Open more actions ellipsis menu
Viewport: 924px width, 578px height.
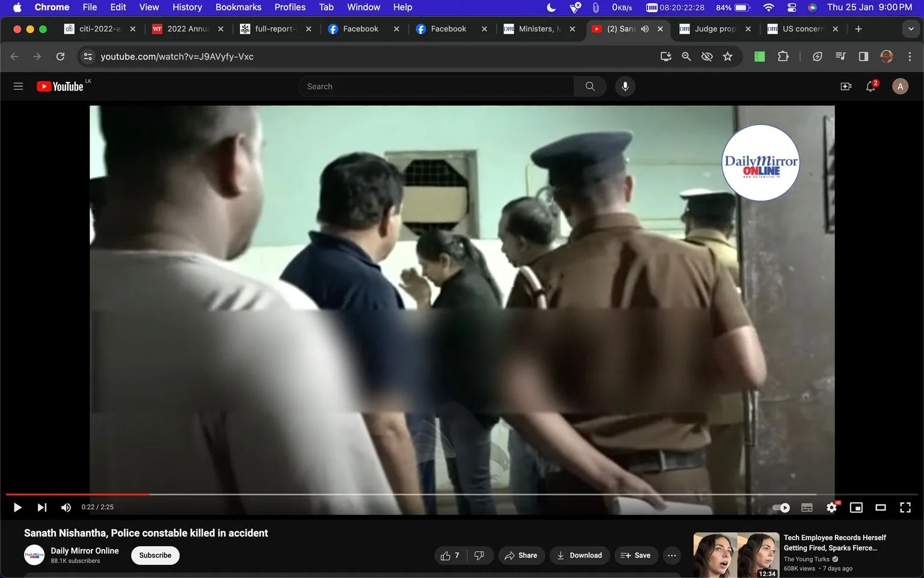(672, 555)
